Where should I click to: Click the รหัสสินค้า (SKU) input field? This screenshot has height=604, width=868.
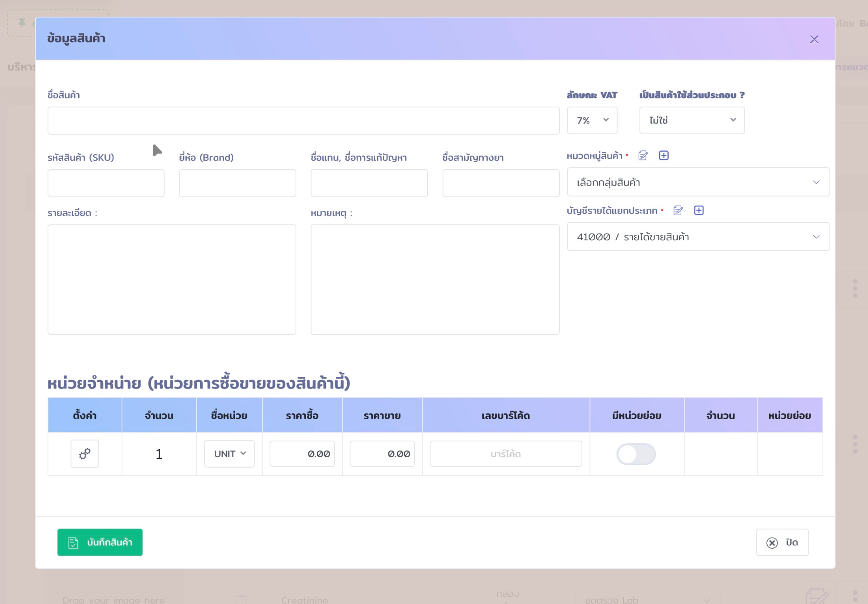pos(106,183)
